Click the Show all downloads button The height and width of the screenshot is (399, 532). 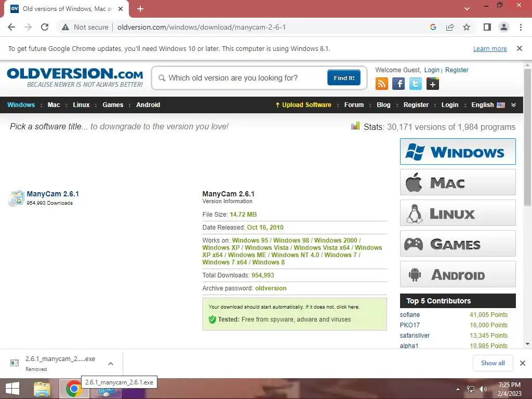click(x=493, y=363)
